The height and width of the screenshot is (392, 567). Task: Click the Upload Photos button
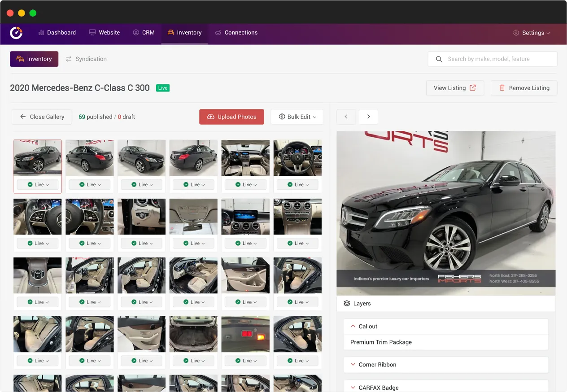(231, 117)
